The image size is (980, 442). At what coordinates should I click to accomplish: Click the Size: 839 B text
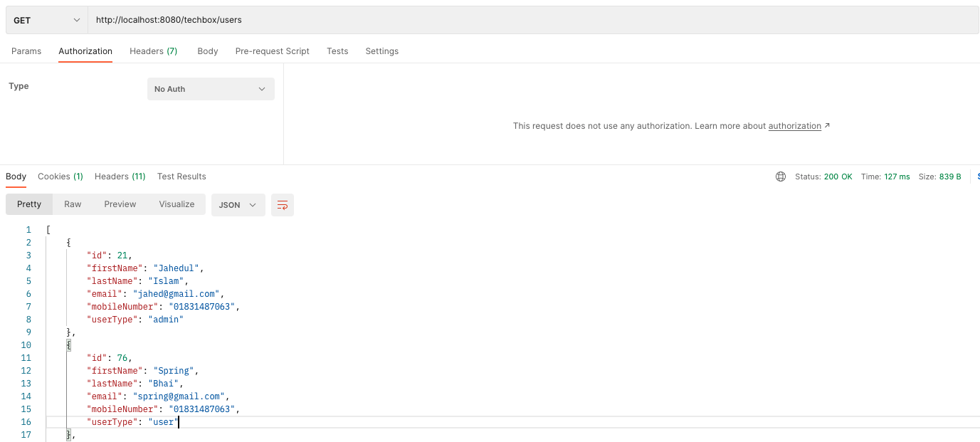[940, 177]
